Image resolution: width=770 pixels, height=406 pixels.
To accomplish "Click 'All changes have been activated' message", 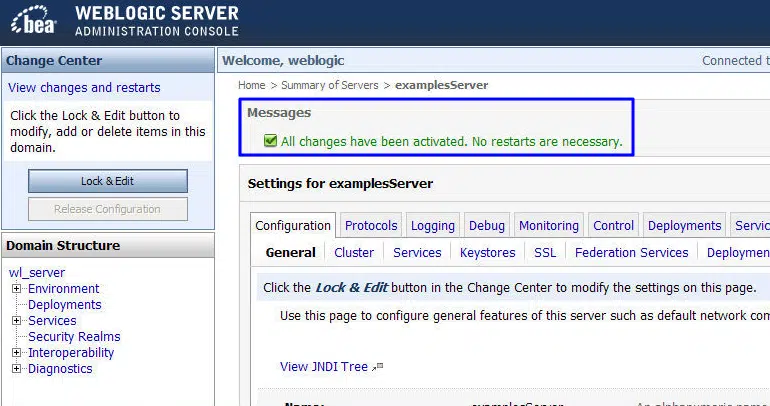I will [x=451, y=141].
